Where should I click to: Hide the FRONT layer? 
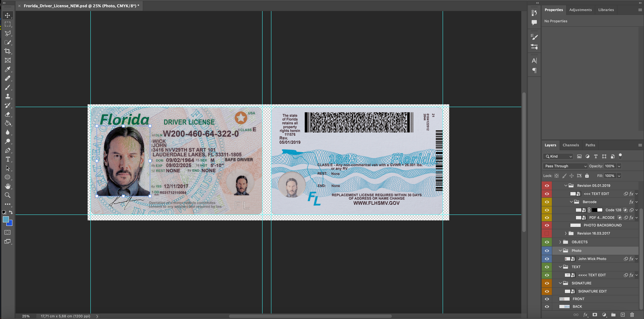pos(547,299)
